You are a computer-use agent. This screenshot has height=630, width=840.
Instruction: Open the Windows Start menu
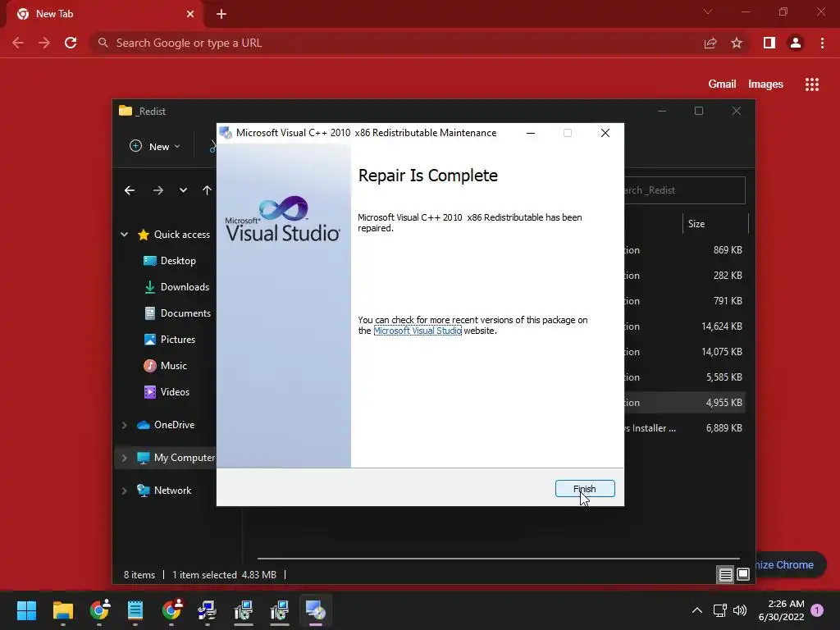[26, 610]
